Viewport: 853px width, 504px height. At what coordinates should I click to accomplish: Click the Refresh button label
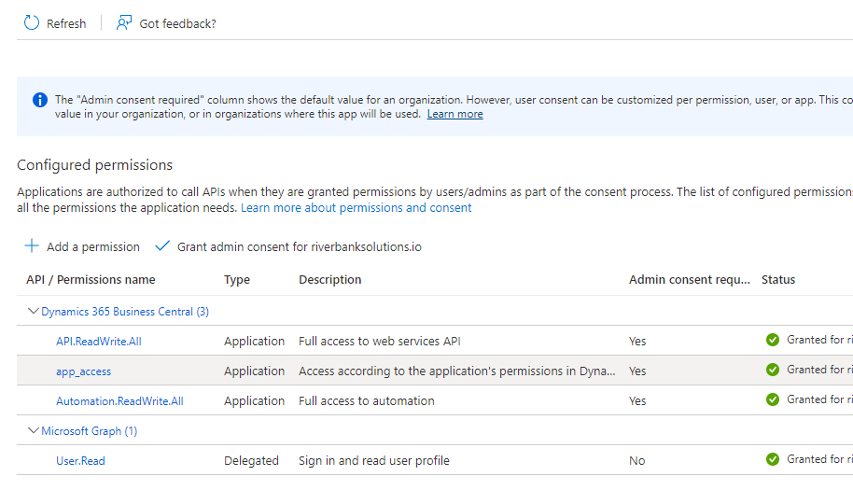[x=66, y=24]
